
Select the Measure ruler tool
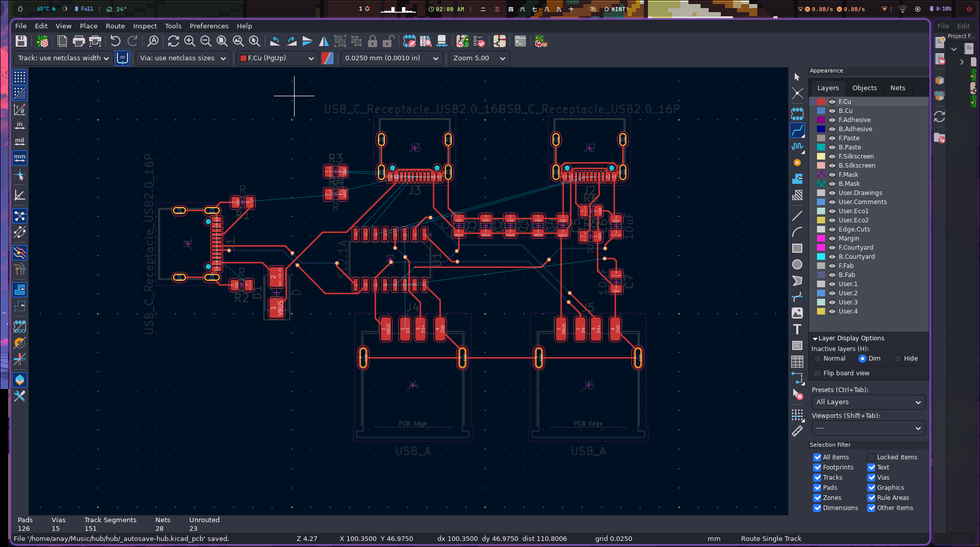pyautogui.click(x=797, y=431)
